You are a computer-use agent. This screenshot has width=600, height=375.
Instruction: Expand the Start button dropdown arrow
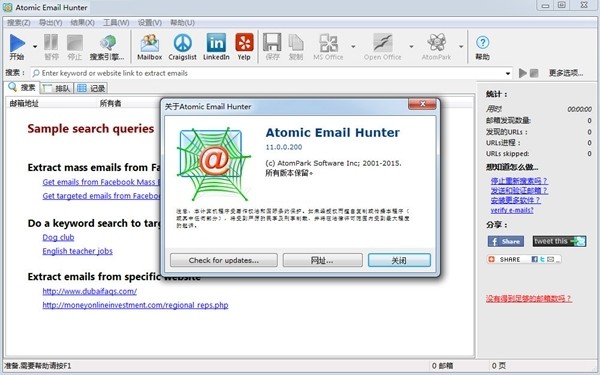(x=35, y=46)
